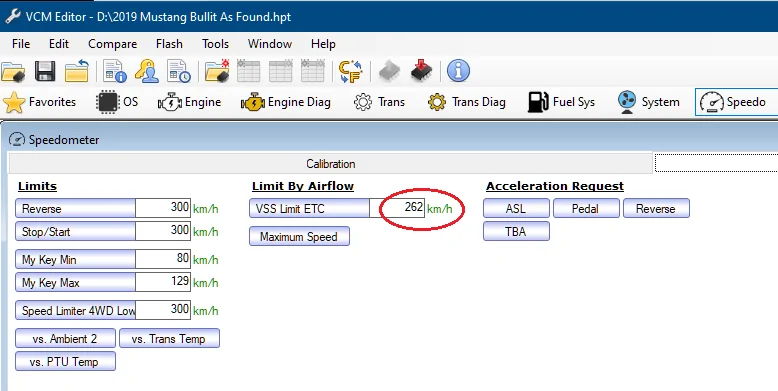The height and width of the screenshot is (391, 778).
Task: Click the My Key Max value 129
Action: 163,282
